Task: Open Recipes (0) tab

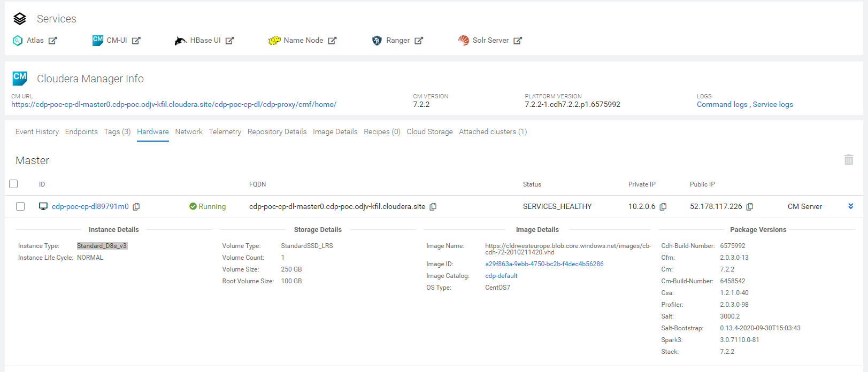Action: click(x=382, y=131)
